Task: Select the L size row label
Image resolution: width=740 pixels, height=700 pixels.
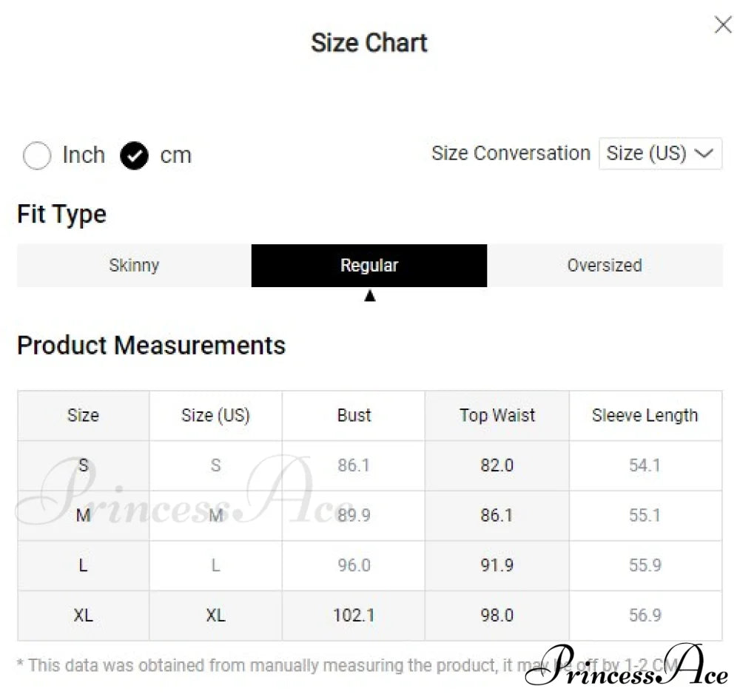Action: click(x=83, y=565)
